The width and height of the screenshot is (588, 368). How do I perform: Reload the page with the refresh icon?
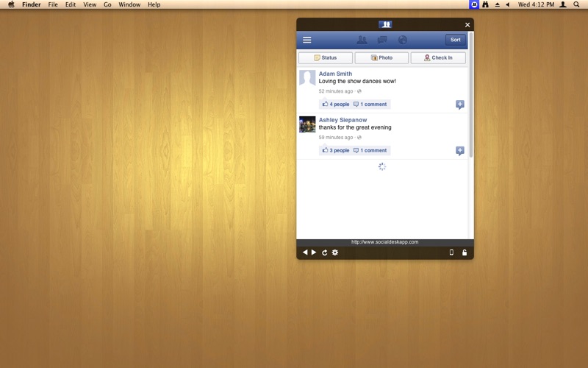coord(324,252)
